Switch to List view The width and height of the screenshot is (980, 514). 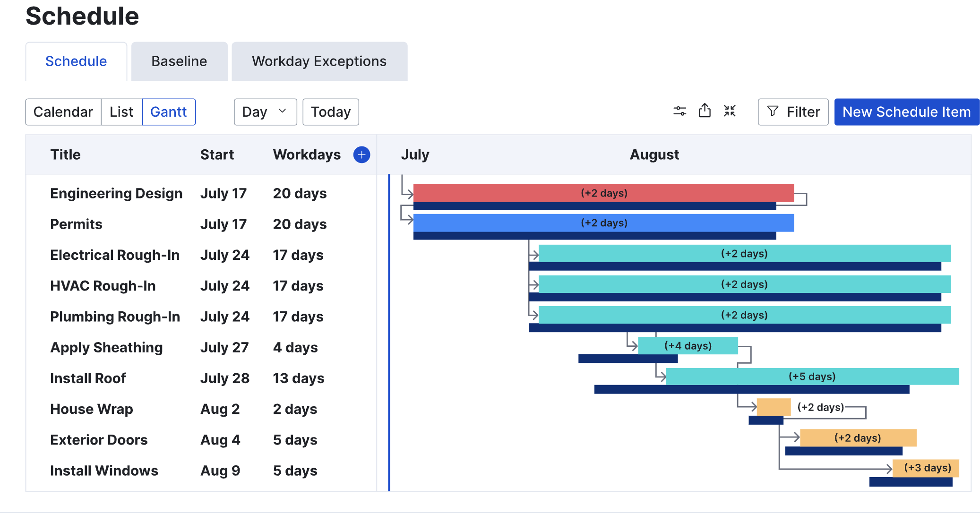pyautogui.click(x=121, y=112)
